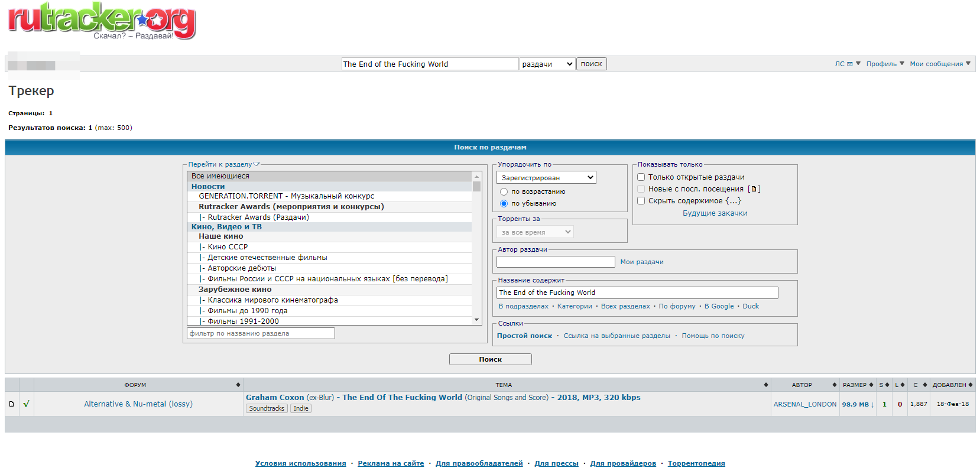980x468 pixels.
Task: Search По форуму link
Action: tap(677, 306)
